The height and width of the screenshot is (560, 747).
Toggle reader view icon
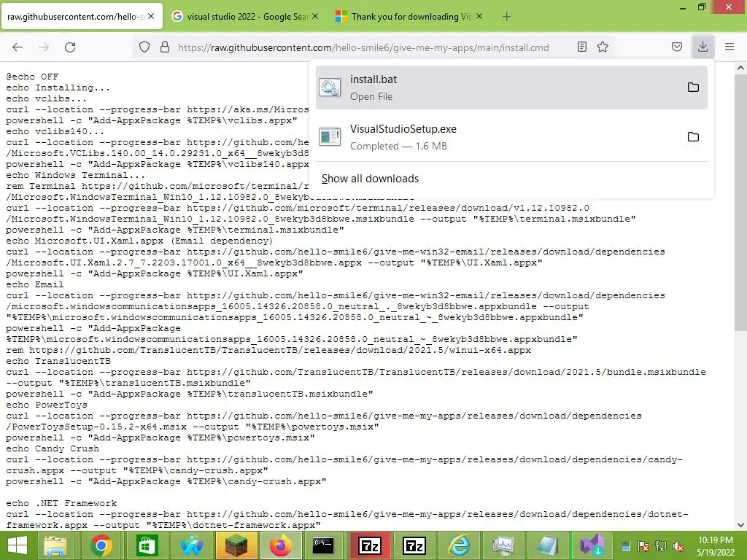click(581, 47)
